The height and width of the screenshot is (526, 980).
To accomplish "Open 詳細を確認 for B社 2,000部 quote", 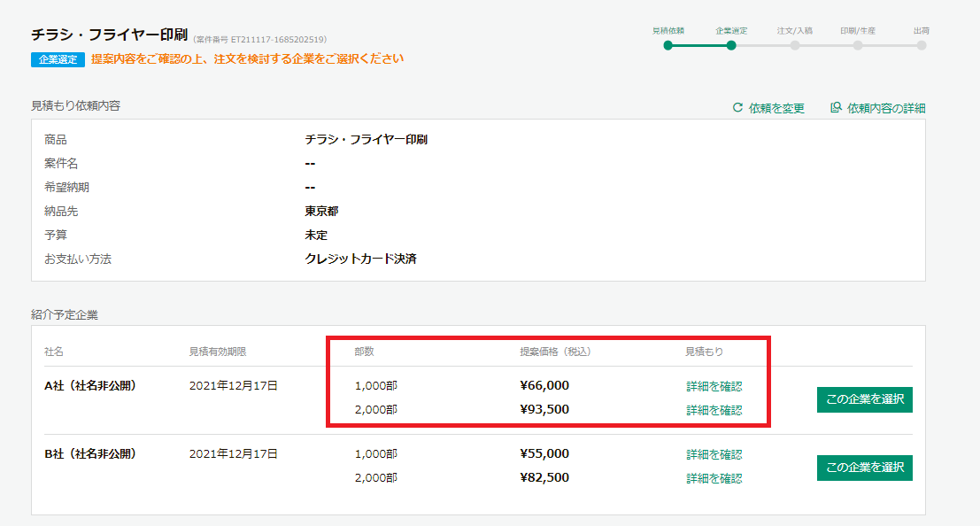I will coord(714,479).
